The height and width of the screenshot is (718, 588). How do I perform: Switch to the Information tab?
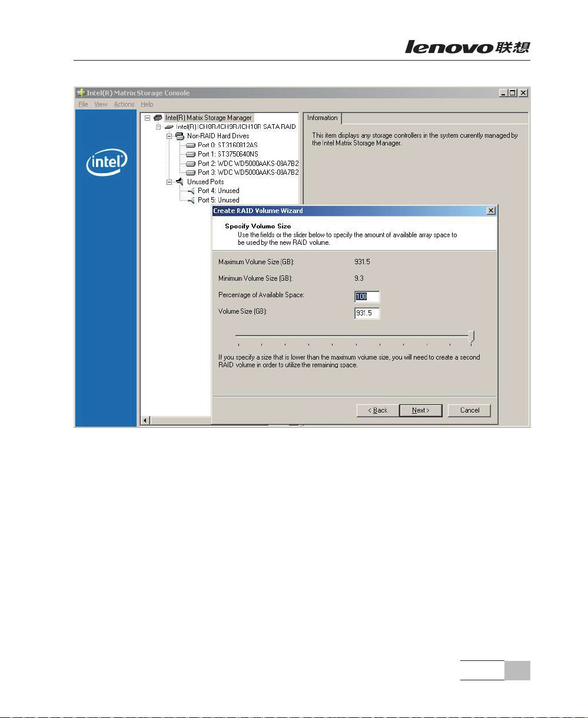tap(323, 118)
